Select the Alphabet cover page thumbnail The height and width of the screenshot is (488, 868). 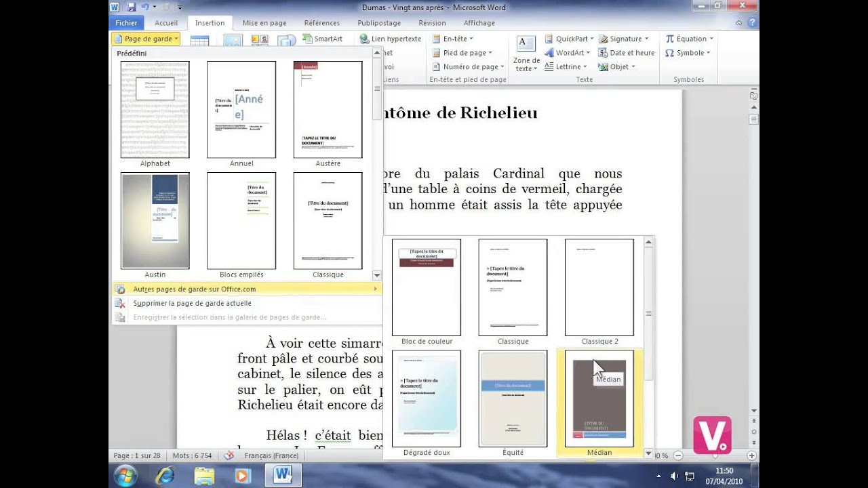click(155, 109)
